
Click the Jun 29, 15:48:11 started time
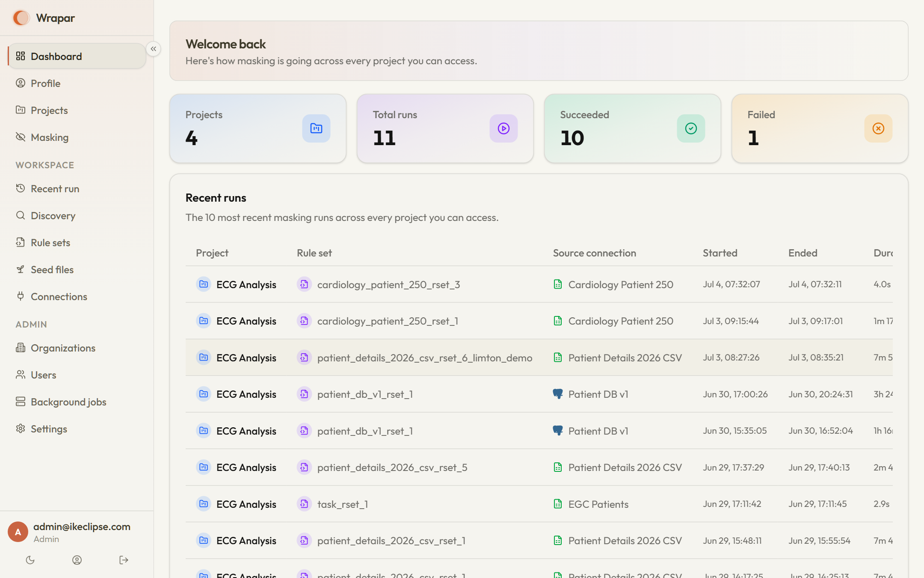(x=732, y=540)
